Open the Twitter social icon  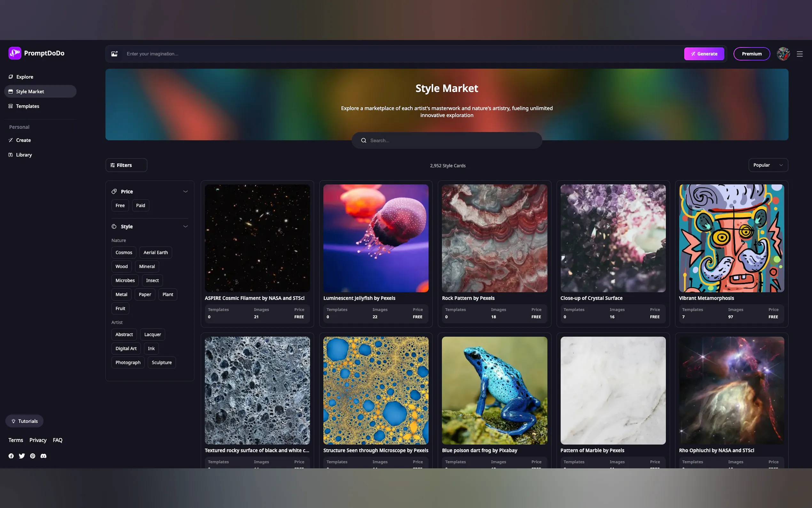pos(22,456)
